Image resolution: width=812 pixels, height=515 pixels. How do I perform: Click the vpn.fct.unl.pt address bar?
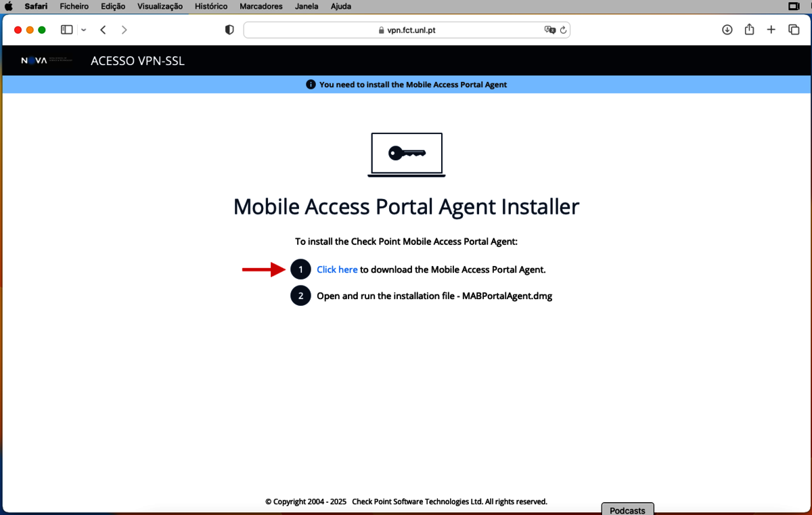[x=406, y=30]
